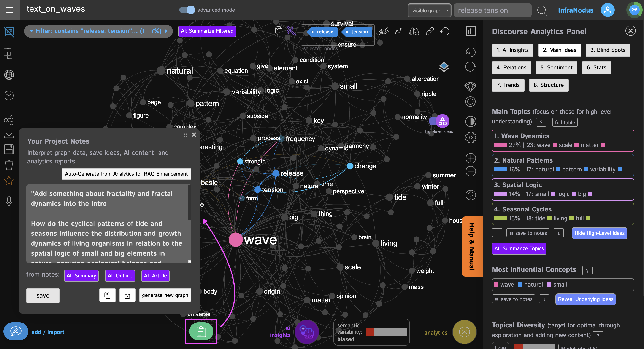Screen dimensions: 644x349
Task: Switch to '3. Blind Spots' tab
Action: pos(608,50)
